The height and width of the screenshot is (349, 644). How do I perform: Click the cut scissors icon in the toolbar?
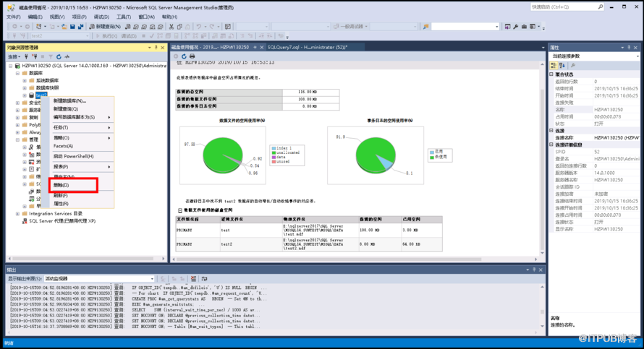click(169, 27)
